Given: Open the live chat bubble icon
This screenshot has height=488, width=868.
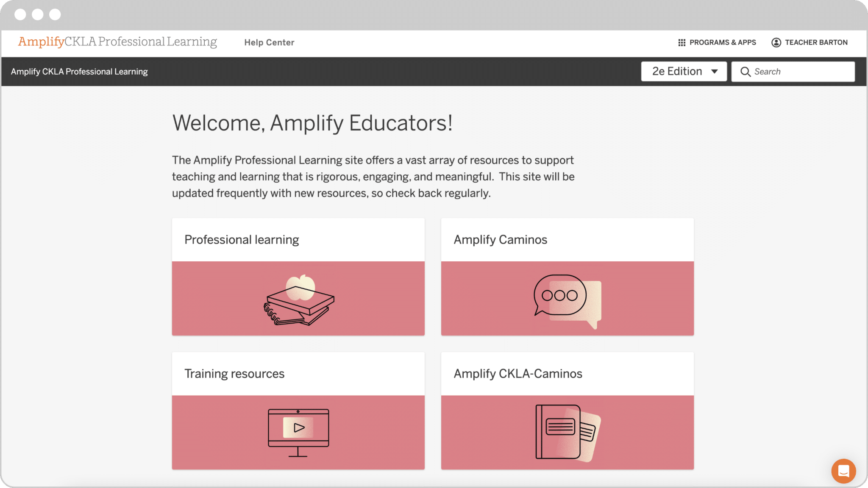Looking at the screenshot, I should point(843,471).
